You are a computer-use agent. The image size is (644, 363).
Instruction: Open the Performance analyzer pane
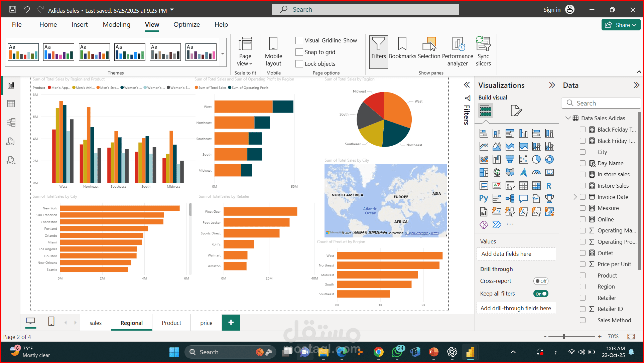(458, 52)
